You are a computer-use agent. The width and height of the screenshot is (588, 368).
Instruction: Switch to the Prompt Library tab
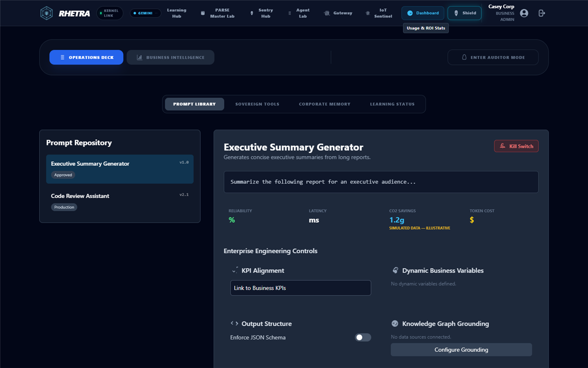[x=195, y=104]
